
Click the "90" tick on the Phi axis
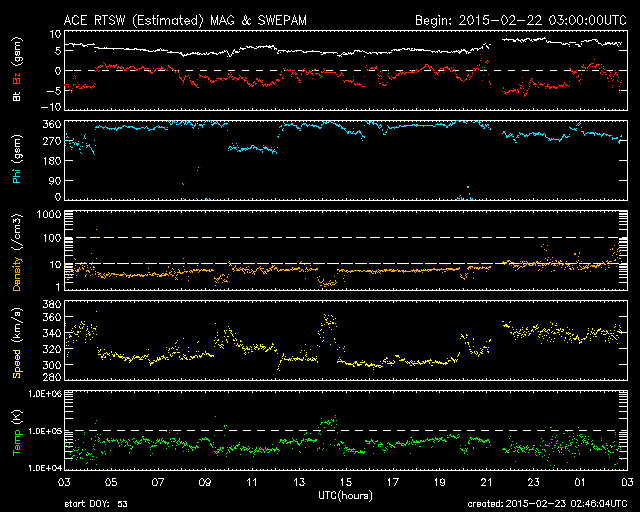point(55,180)
